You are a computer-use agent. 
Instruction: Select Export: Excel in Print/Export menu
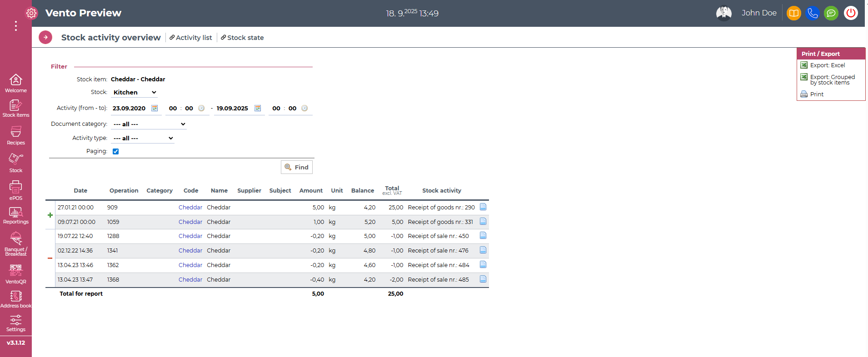[x=827, y=65]
